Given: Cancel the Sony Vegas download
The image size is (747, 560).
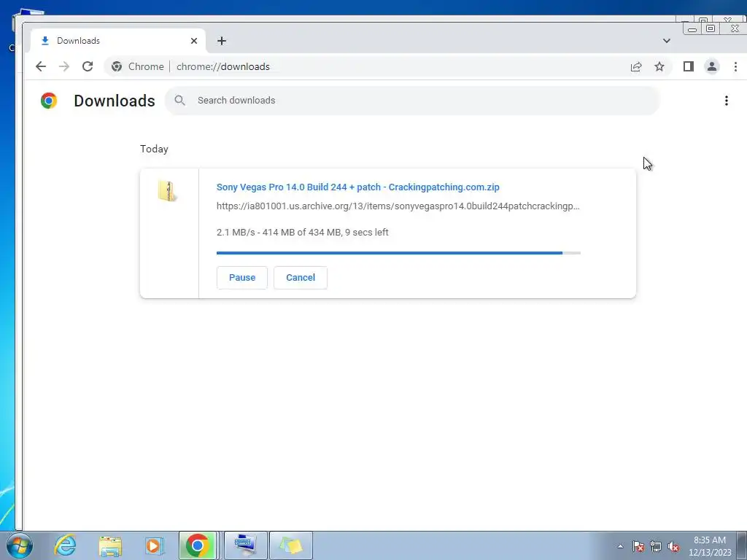Looking at the screenshot, I should pyautogui.click(x=301, y=278).
